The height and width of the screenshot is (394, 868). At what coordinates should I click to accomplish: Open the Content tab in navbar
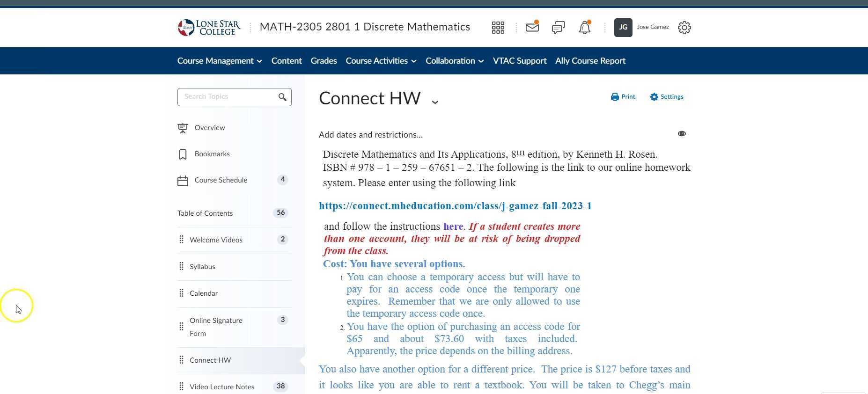(x=287, y=61)
